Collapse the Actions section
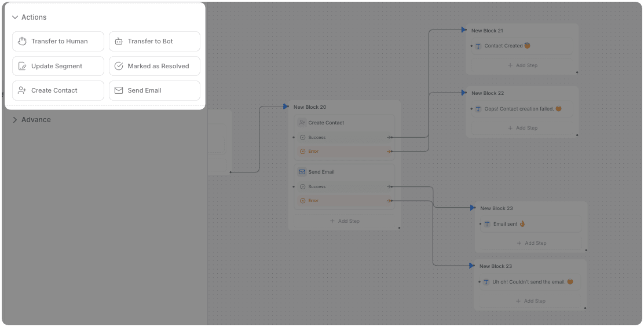This screenshot has height=327, width=644. click(15, 17)
